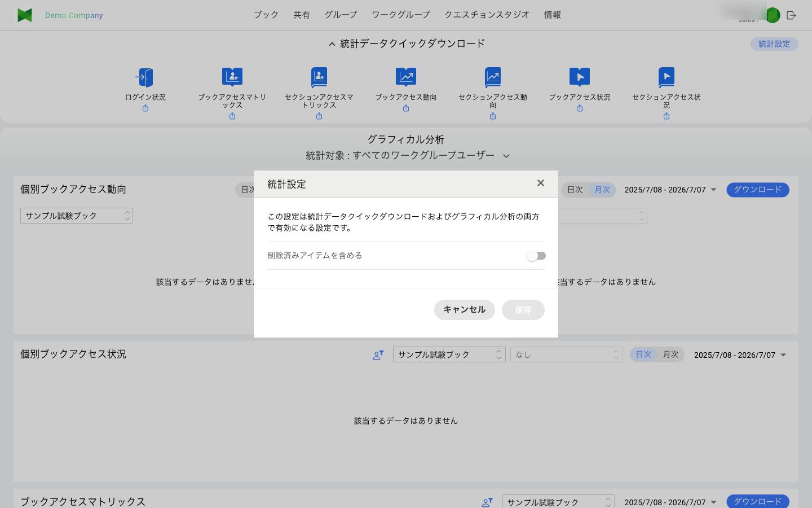
Task: Open サンプル試験ブック dropdown in 個別ブックアクセス動向
Action: (77, 216)
